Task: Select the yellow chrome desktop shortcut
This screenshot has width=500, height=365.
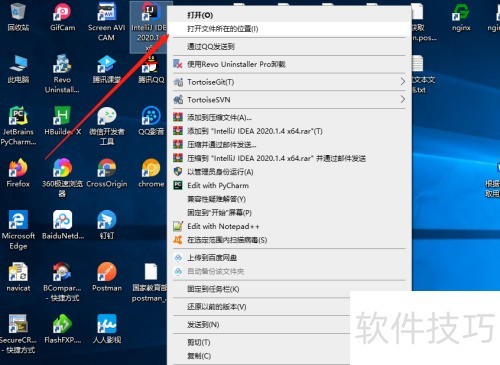Action: coord(151,173)
